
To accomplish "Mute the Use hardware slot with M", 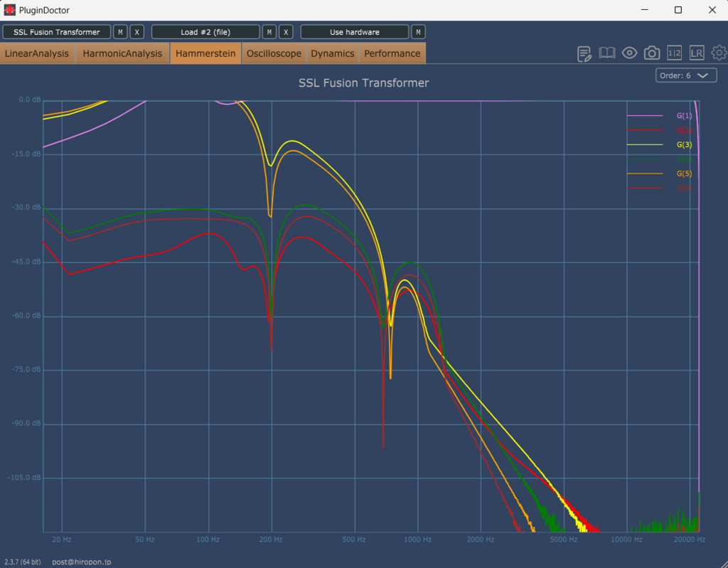I will pyautogui.click(x=418, y=32).
